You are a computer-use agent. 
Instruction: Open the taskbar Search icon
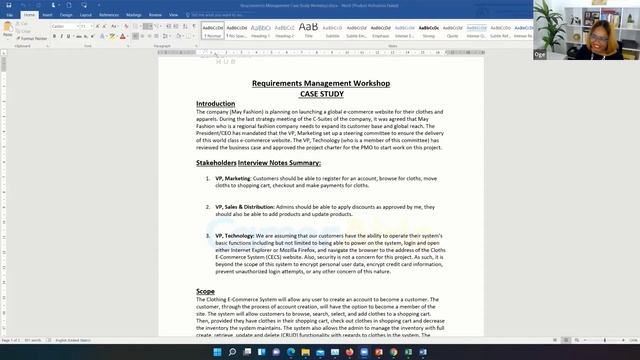click(232, 352)
